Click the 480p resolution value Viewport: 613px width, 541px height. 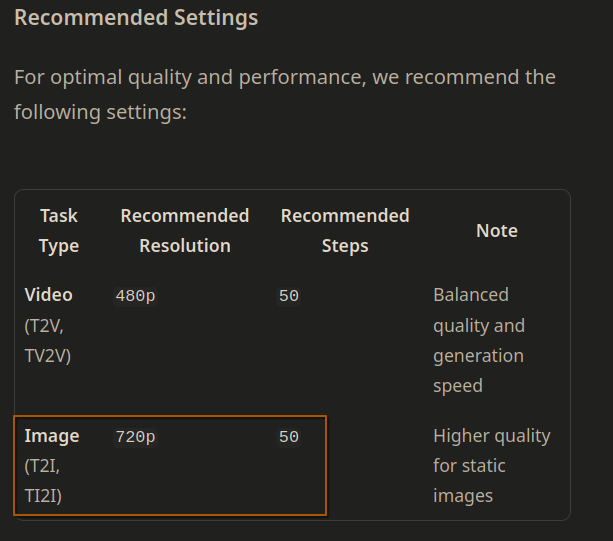pyautogui.click(x=135, y=296)
